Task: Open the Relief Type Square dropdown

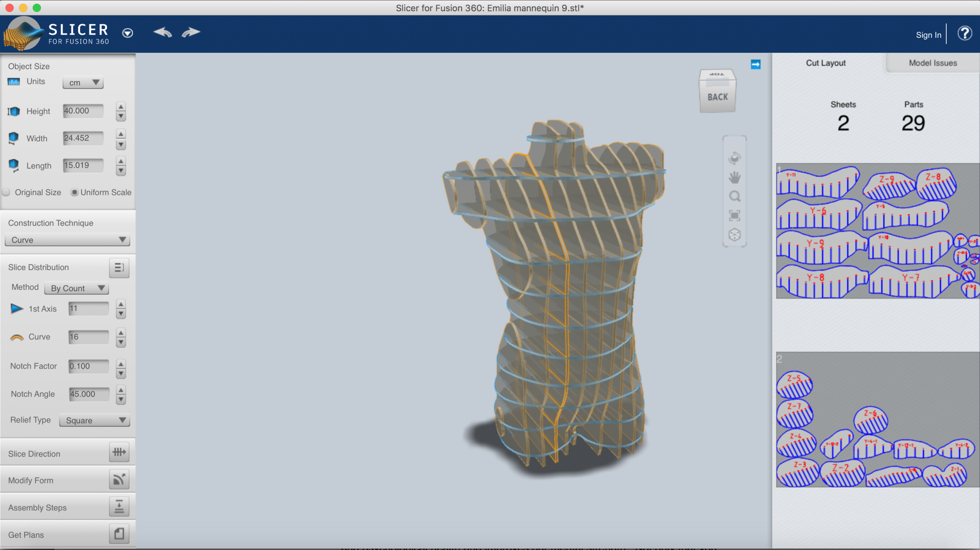Action: pyautogui.click(x=94, y=420)
